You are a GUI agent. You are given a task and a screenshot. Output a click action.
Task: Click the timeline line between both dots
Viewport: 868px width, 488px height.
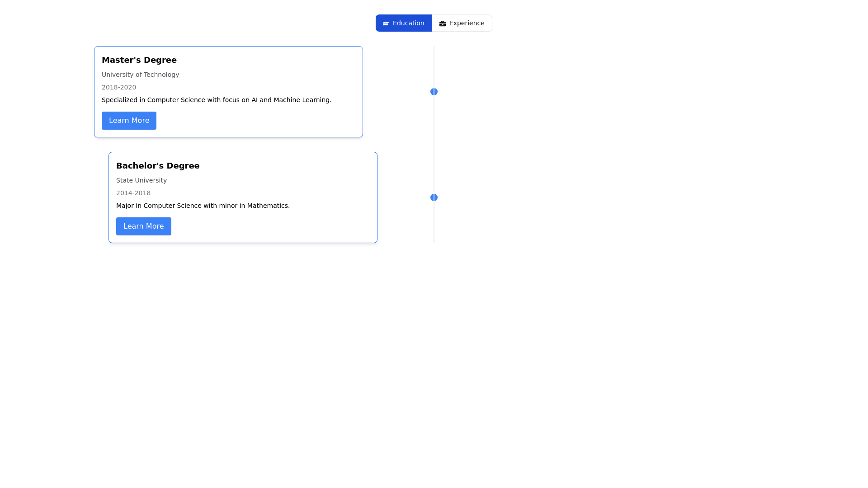[434, 145]
